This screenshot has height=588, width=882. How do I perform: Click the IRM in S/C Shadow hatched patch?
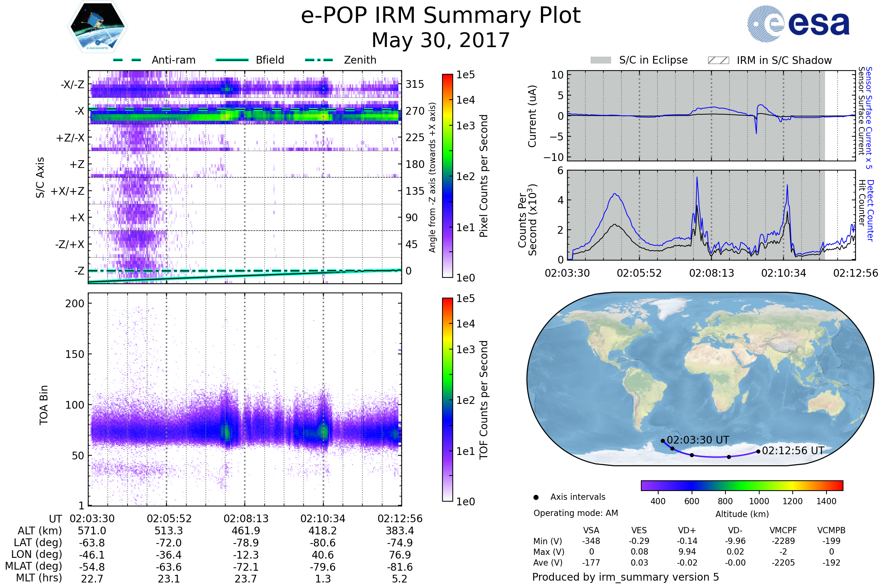(718, 60)
